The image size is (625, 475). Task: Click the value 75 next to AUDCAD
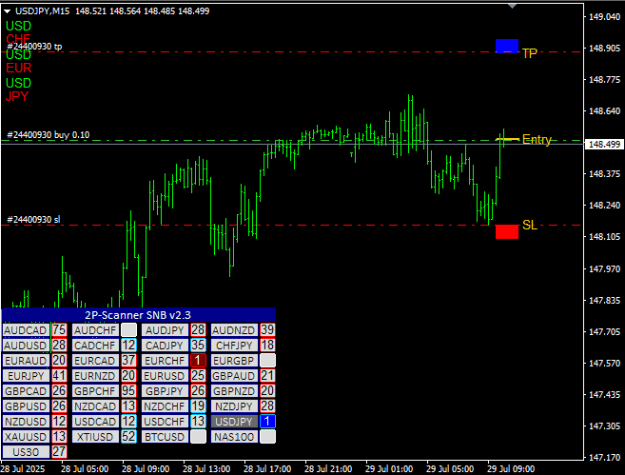pyautogui.click(x=59, y=330)
